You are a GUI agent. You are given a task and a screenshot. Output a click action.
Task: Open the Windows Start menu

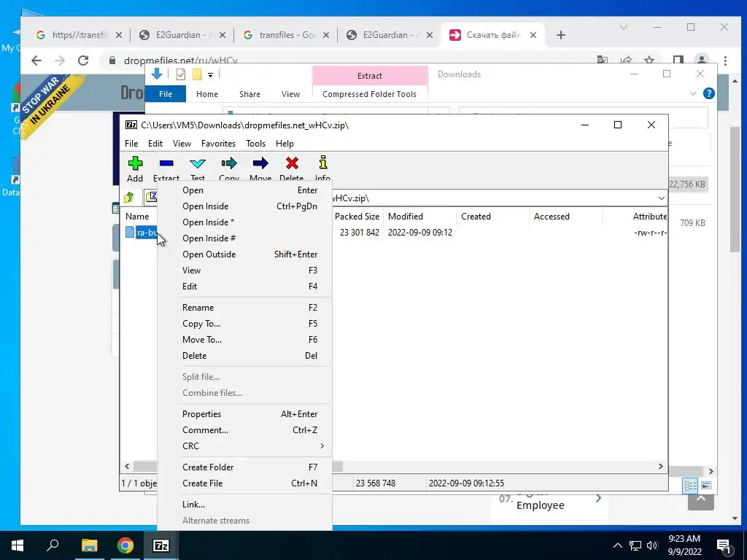18,545
